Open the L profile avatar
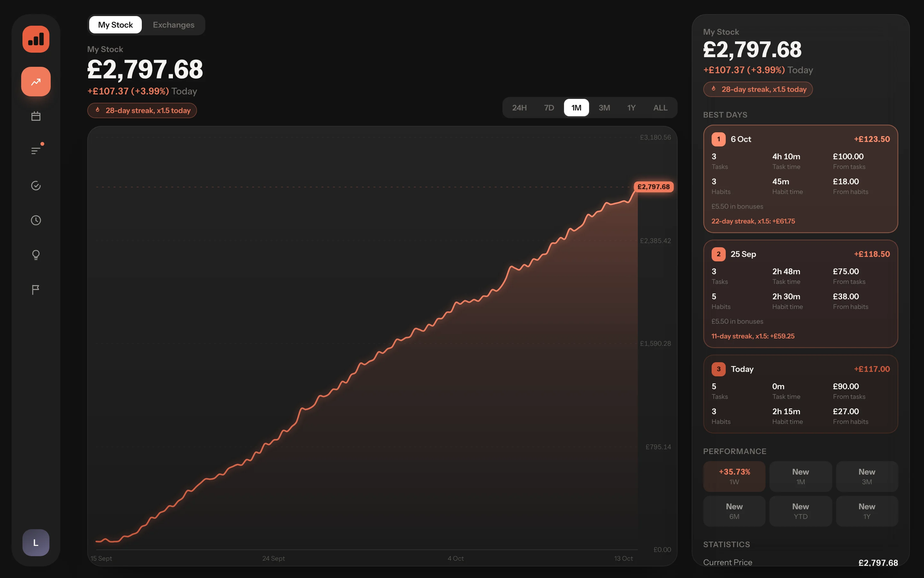The image size is (924, 578). click(36, 542)
